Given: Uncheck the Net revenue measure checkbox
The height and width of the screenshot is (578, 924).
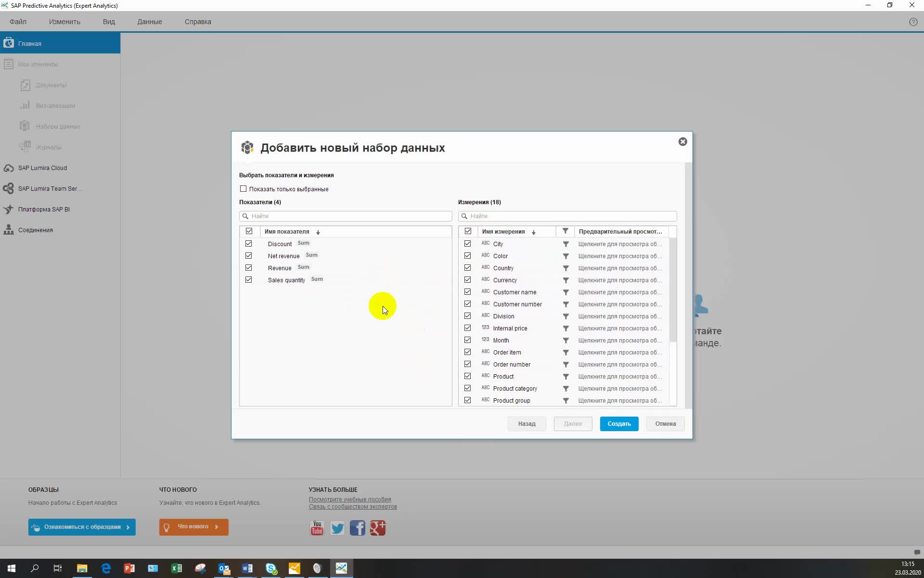Looking at the screenshot, I should pos(248,256).
